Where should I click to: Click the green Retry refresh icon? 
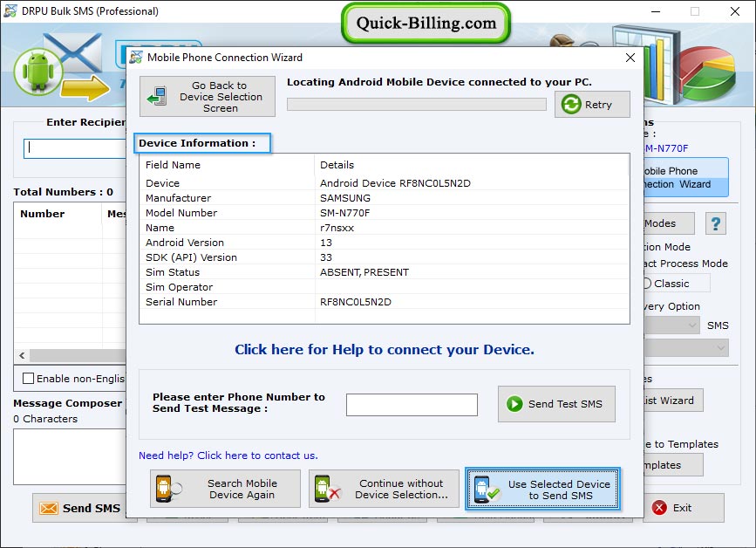(571, 104)
